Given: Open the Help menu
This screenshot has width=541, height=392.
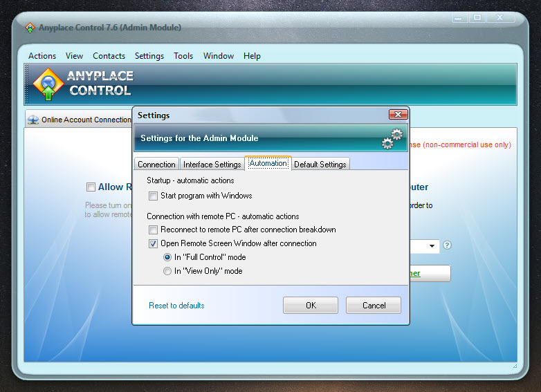Looking at the screenshot, I should point(252,56).
